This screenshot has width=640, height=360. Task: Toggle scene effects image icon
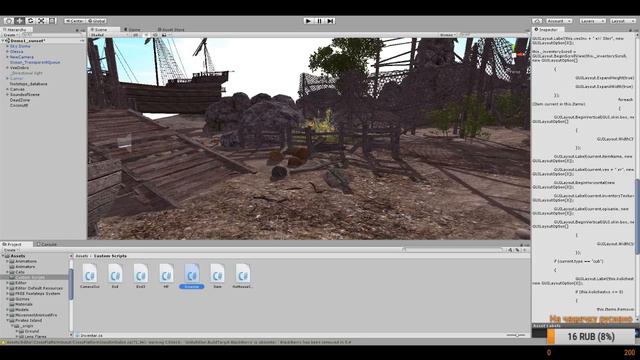pos(164,35)
